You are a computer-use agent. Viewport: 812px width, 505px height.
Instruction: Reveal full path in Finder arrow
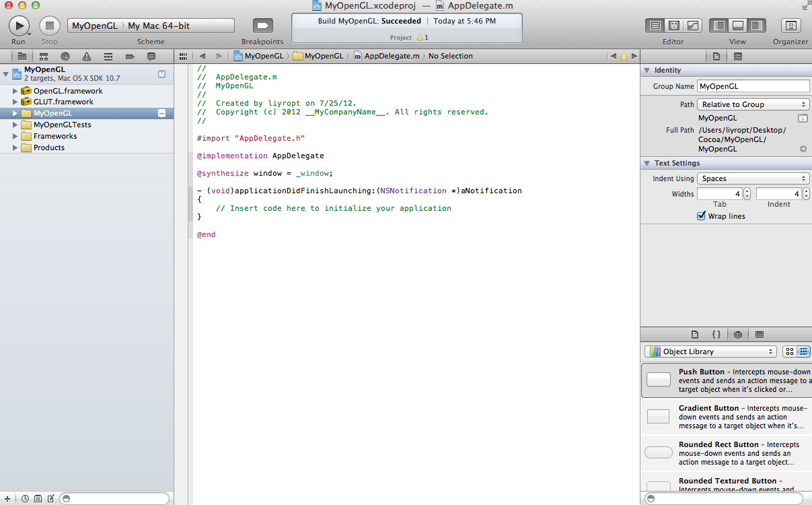click(803, 149)
